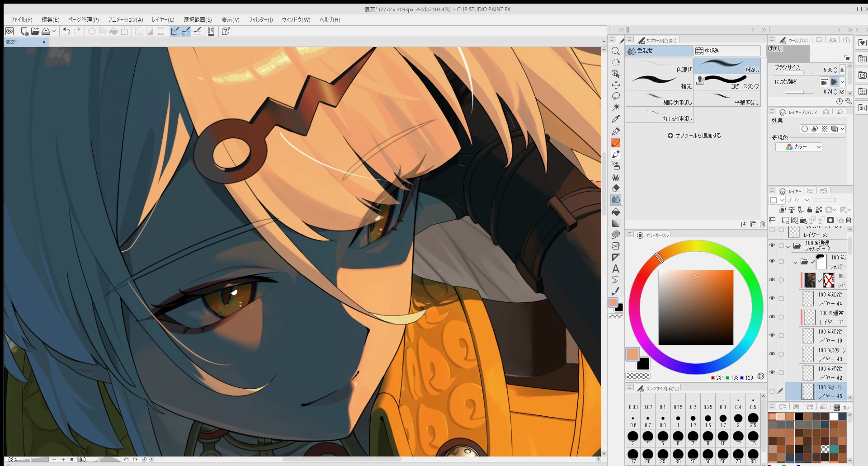Select the Lasso selection tool

pos(615,96)
